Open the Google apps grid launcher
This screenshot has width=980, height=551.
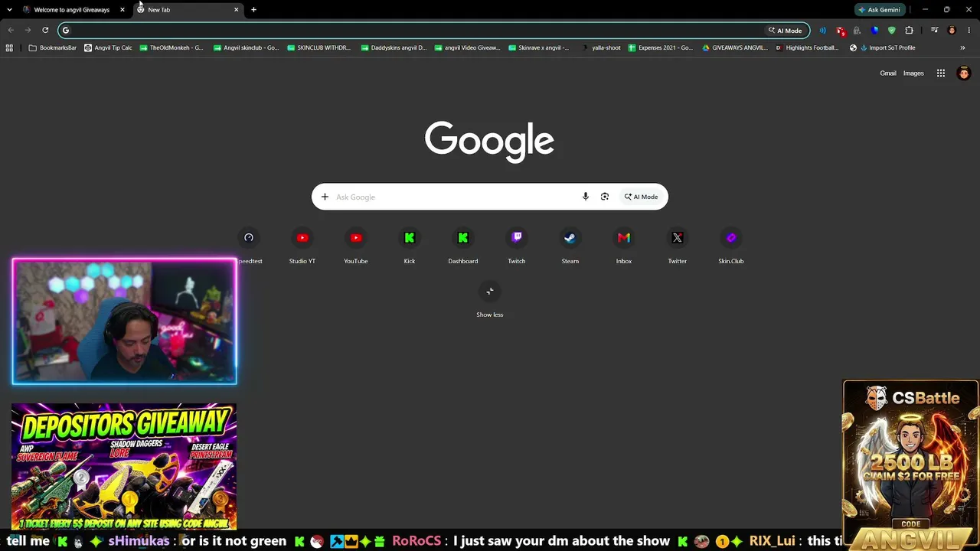click(941, 73)
